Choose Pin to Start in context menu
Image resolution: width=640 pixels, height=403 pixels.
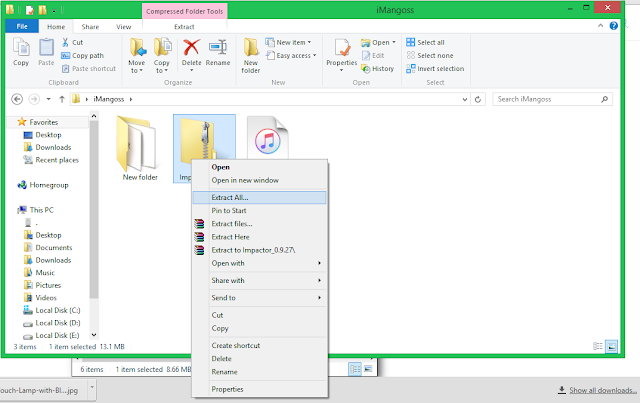click(260, 211)
